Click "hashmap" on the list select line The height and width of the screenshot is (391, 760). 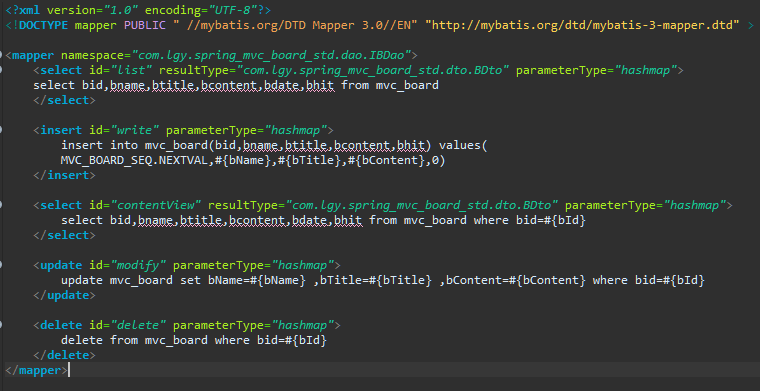click(x=646, y=70)
